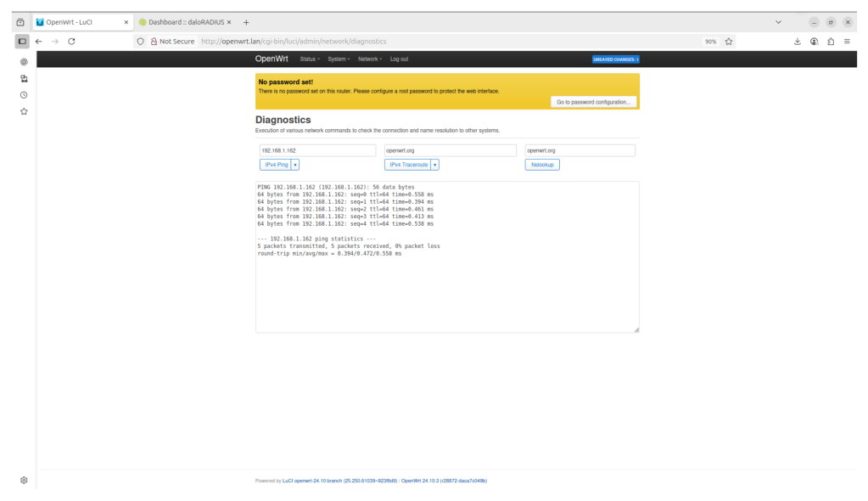Toggle the sidebar visibility button
The height and width of the screenshot is (501, 868).
coord(22,41)
